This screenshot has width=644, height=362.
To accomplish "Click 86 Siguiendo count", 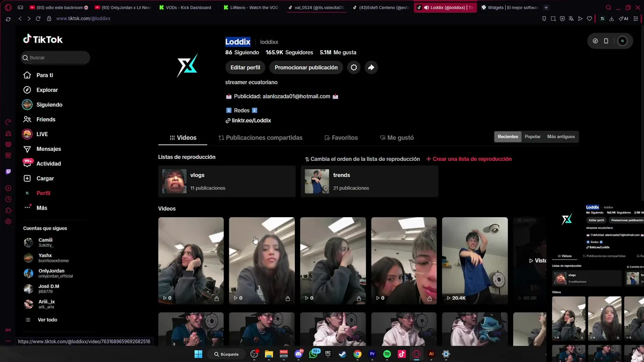I will (x=242, y=52).
